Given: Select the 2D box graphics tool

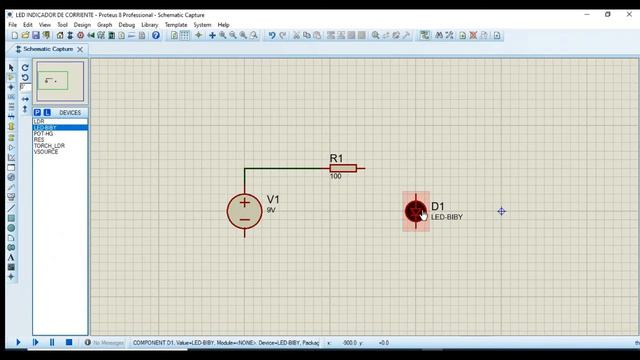Looking at the screenshot, I should 11,218.
